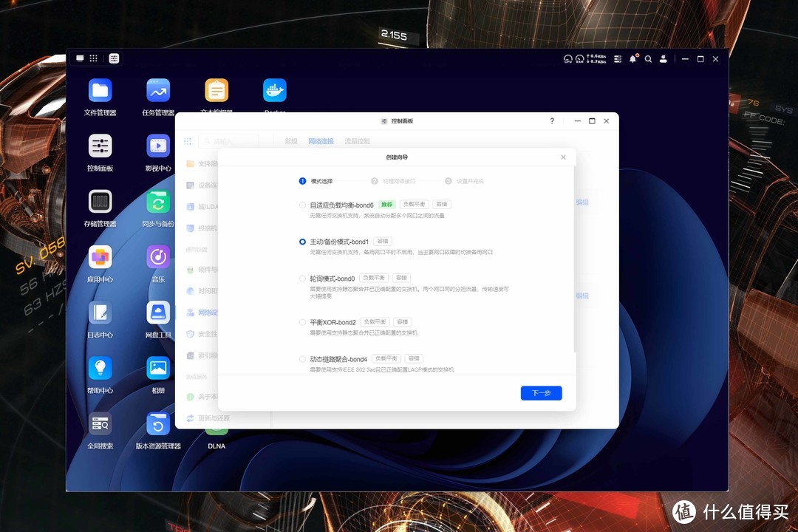
Task: Open the 存储管理器 storage manager app
Action: 100,199
